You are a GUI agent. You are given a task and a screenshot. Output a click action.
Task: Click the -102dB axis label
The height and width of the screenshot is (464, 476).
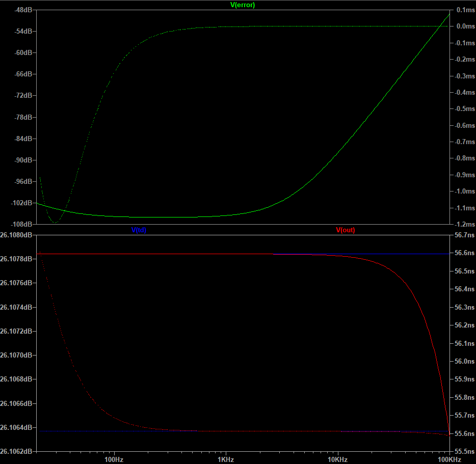tap(21, 203)
